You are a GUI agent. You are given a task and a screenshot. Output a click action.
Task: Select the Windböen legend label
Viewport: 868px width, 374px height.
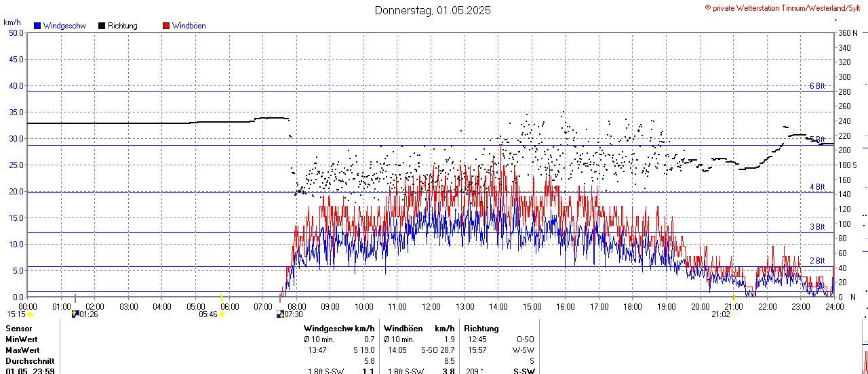coord(189,26)
